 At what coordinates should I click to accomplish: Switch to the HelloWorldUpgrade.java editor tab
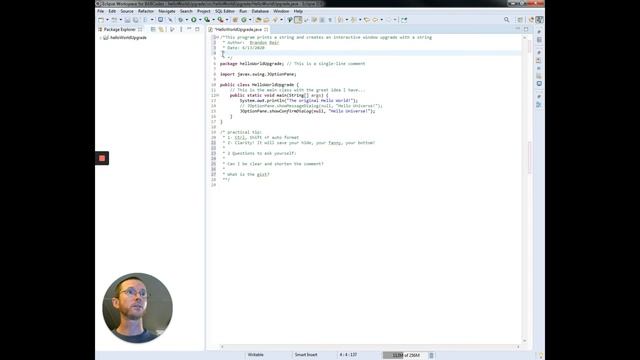[x=238, y=29]
